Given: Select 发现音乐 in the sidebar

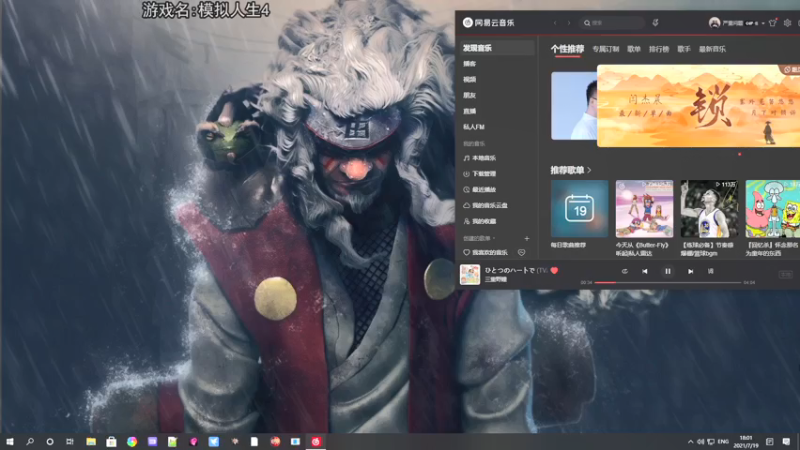Looking at the screenshot, I should (497, 48).
